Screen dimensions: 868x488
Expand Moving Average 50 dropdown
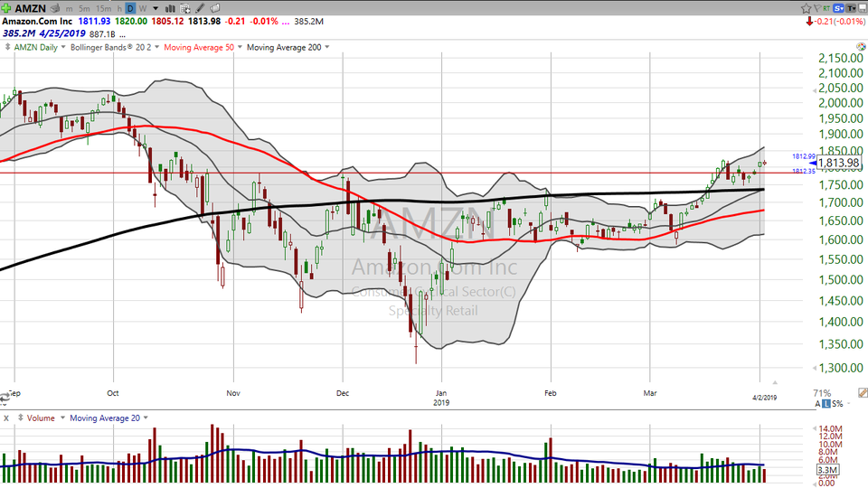240,47
